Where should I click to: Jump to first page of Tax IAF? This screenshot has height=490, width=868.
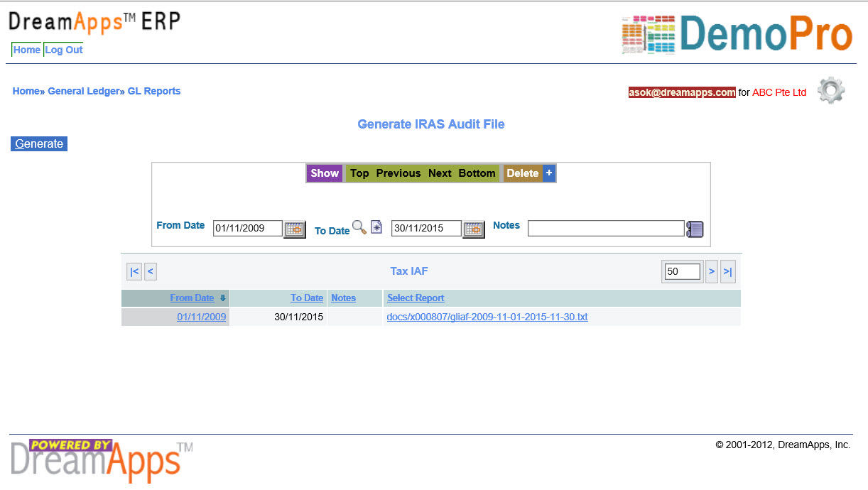pos(134,271)
